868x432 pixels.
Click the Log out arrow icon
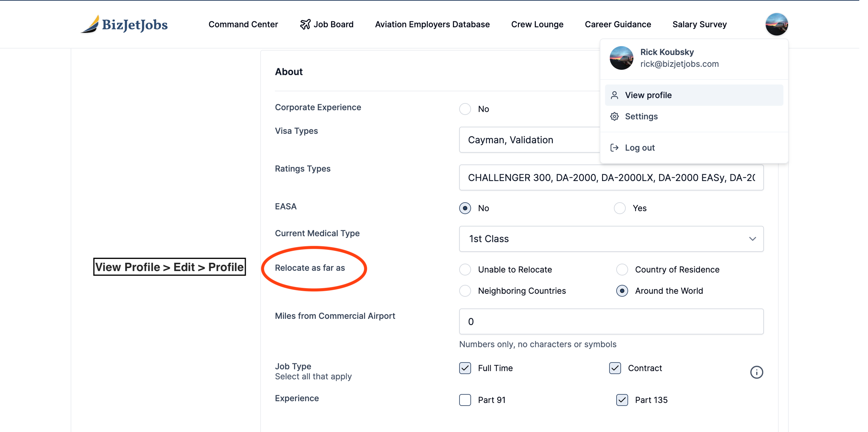pyautogui.click(x=614, y=148)
